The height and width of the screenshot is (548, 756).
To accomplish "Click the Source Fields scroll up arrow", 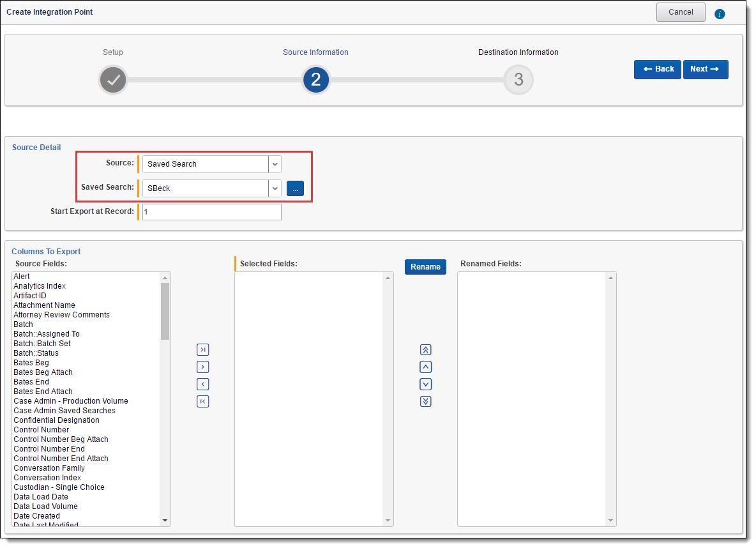I will [x=165, y=278].
